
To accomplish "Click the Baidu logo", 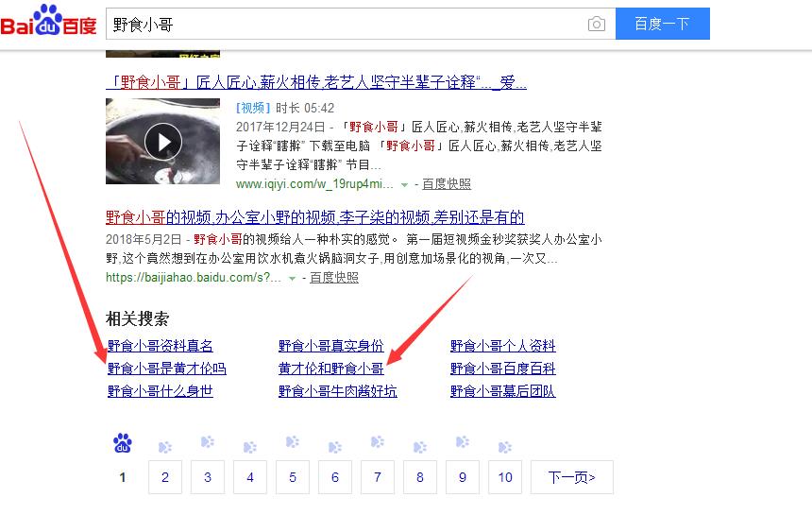I will pos(49,21).
